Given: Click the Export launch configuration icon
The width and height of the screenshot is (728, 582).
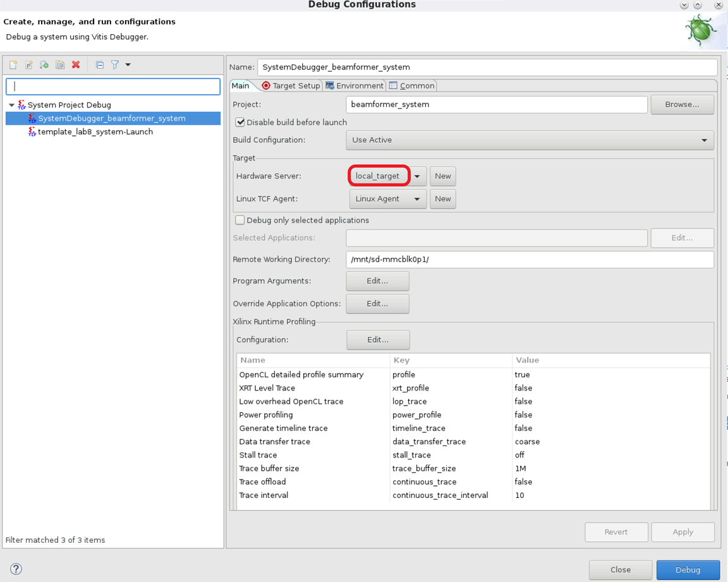Looking at the screenshot, I should [44, 65].
